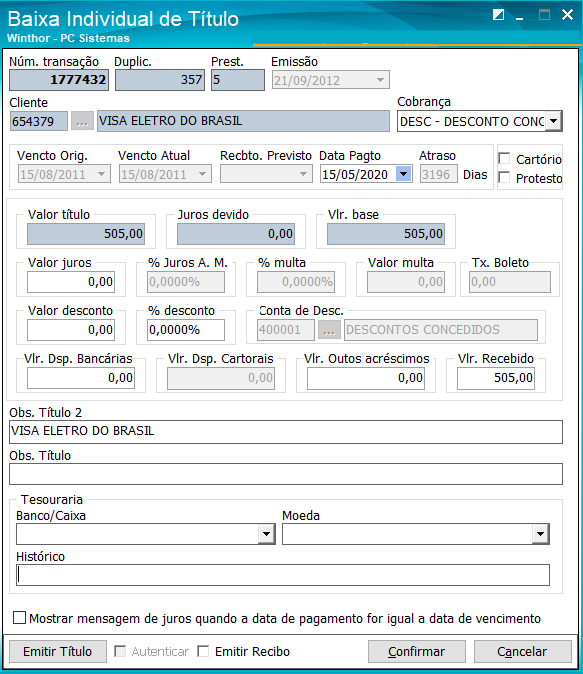The height and width of the screenshot is (674, 583).
Task: Enable the Cartório checkbox
Action: click(x=504, y=158)
